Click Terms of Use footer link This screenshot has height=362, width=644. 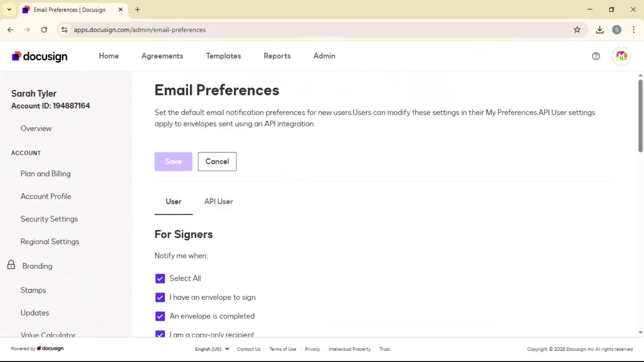[283, 349]
